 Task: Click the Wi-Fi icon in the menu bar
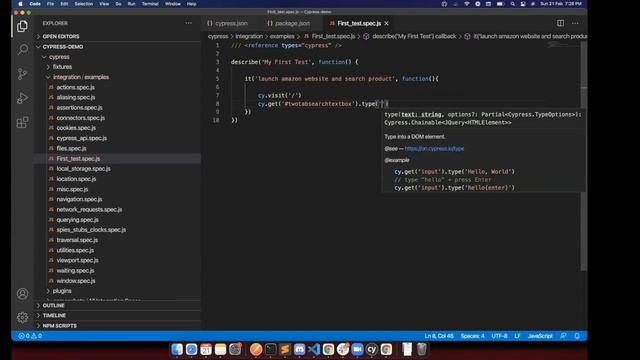coord(467,4)
